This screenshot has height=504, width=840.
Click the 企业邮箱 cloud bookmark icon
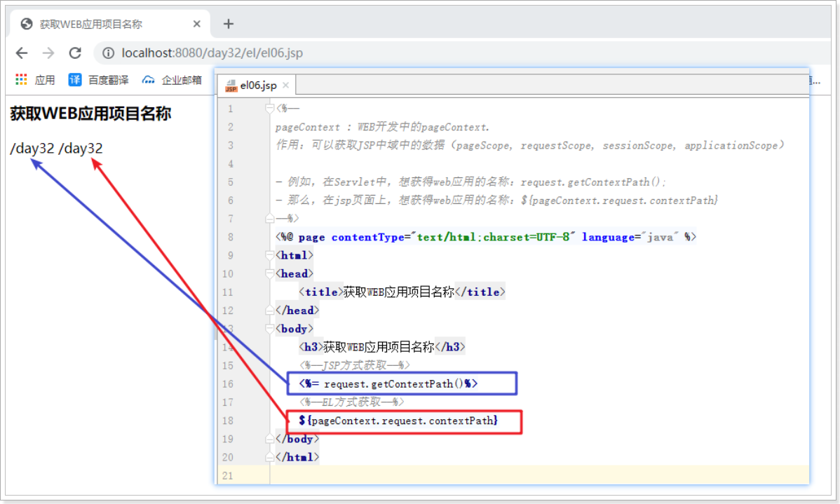(x=149, y=80)
